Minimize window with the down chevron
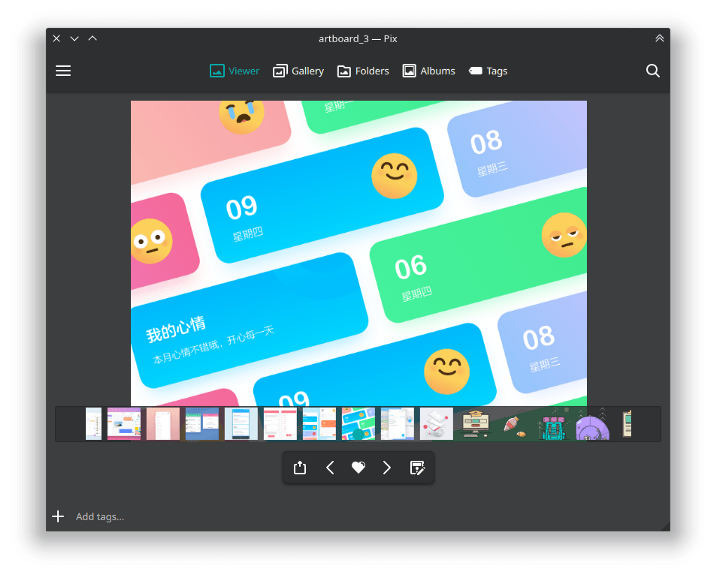 coord(74,38)
